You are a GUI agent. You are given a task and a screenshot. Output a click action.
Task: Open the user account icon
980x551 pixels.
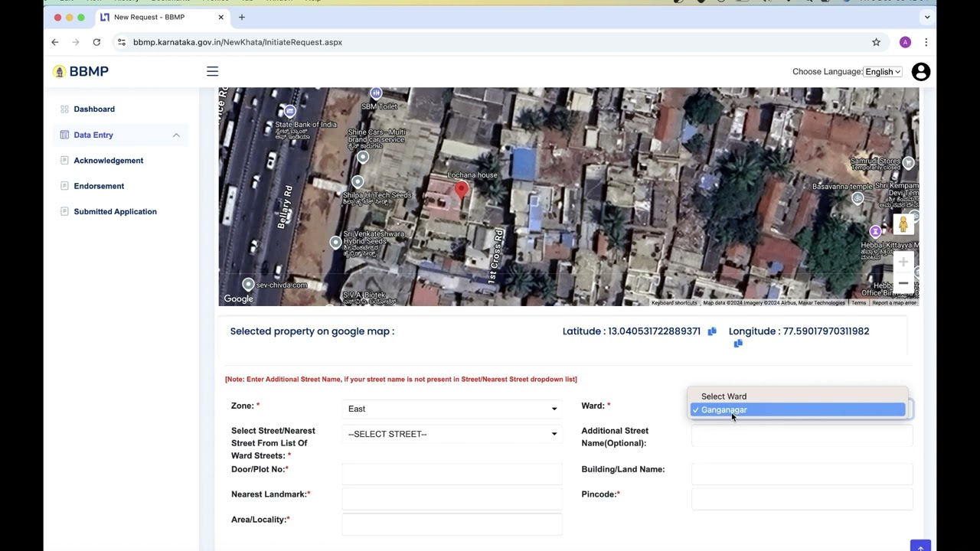921,71
